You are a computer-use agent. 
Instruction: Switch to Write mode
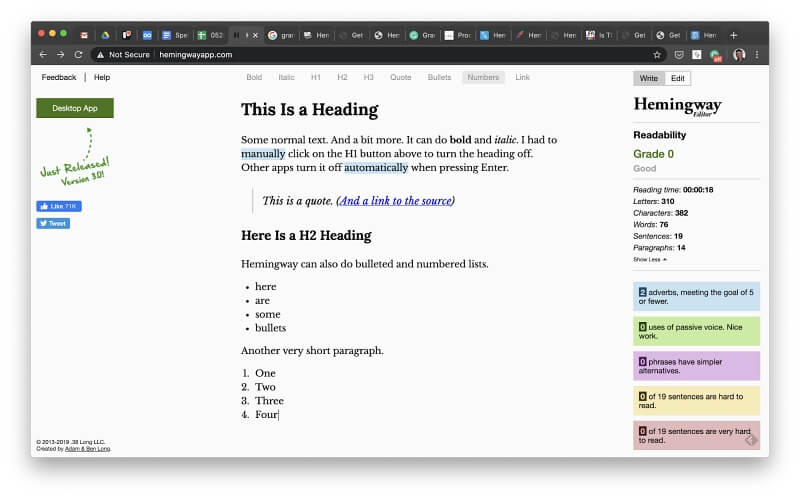tap(649, 78)
